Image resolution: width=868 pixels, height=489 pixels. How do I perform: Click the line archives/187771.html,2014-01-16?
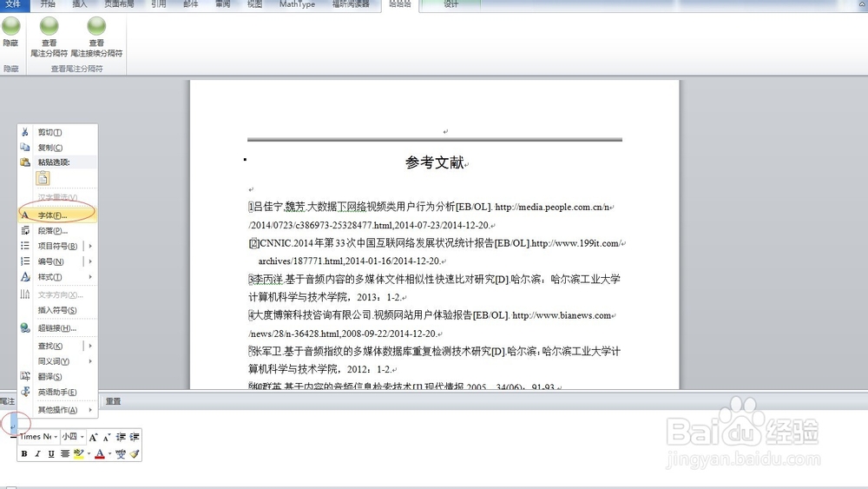pyautogui.click(x=352, y=261)
